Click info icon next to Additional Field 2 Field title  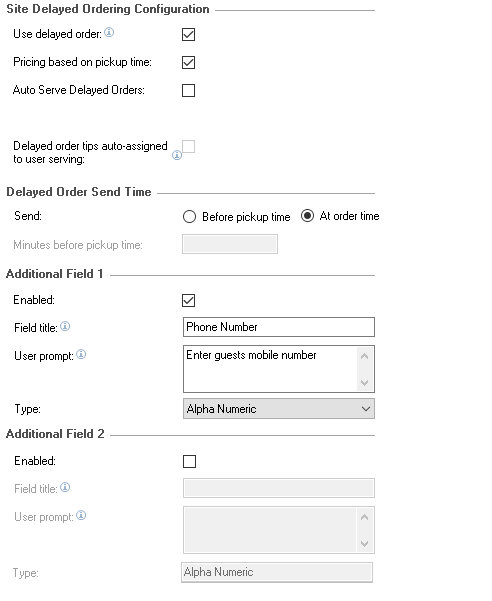tap(65, 487)
